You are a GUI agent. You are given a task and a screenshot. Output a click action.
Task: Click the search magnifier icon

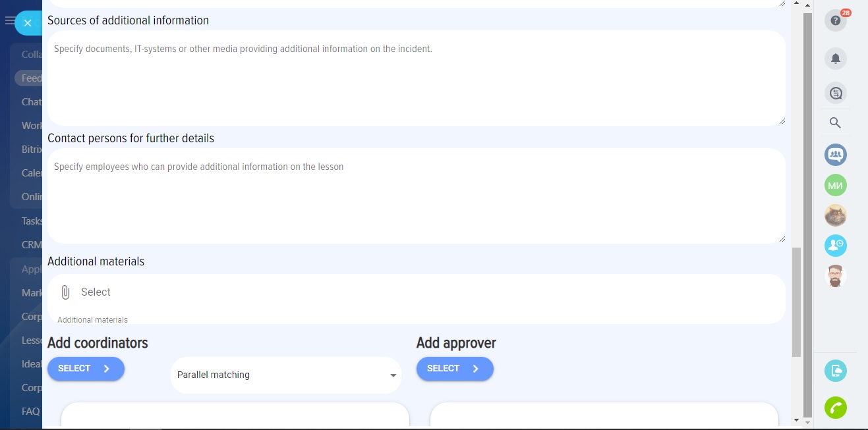pos(835,122)
